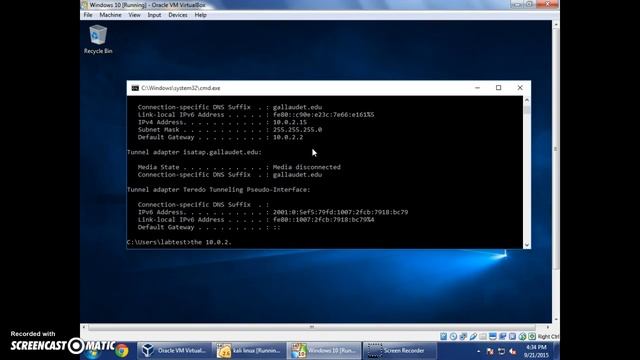Click the 'Tunnel adapter Teredo Tunneling Pseudo-Interface' line

[x=219, y=190]
